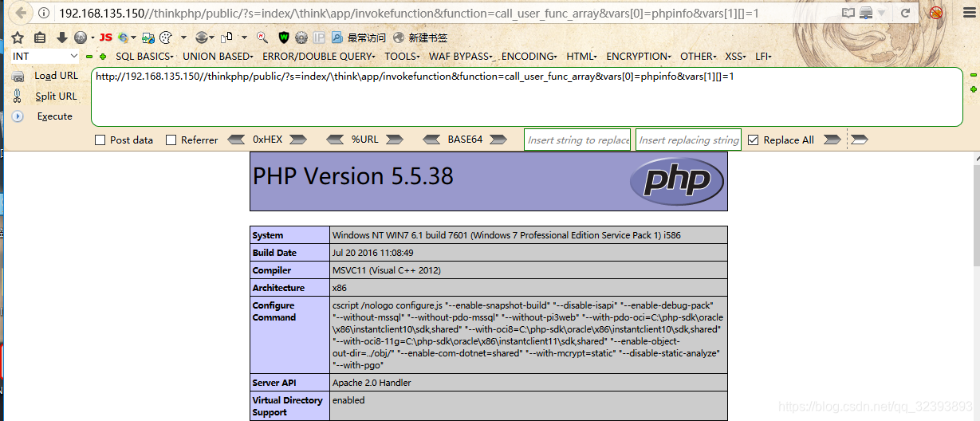Toggle reader view book icon
Image resolution: width=980 pixels, height=421 pixels.
[848, 13]
